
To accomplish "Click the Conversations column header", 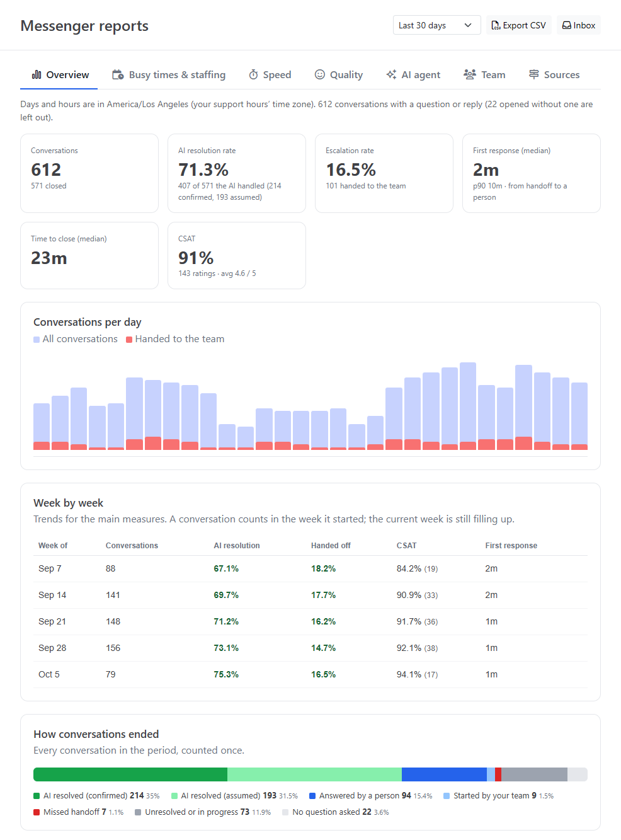I will 132,546.
